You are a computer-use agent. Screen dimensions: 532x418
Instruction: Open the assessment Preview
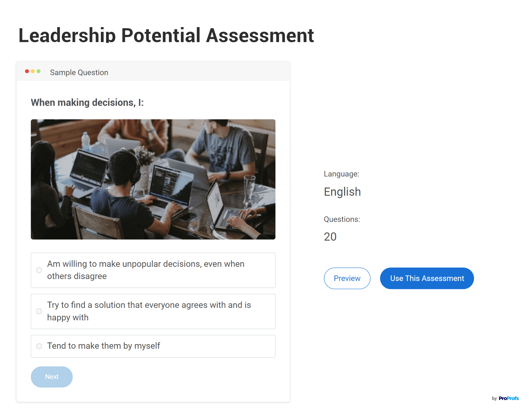tap(347, 278)
